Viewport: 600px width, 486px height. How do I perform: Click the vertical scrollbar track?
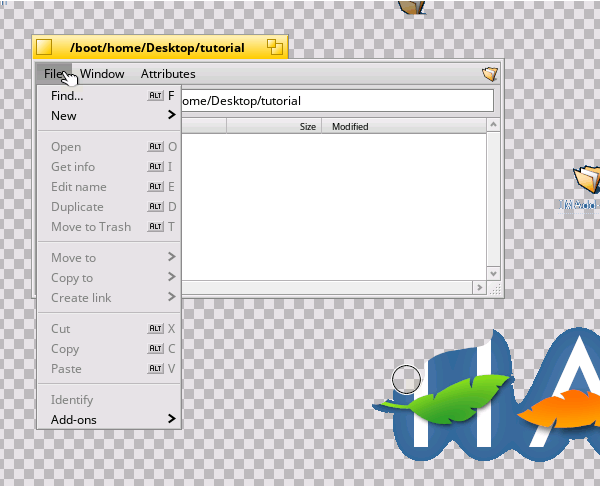tap(492, 200)
